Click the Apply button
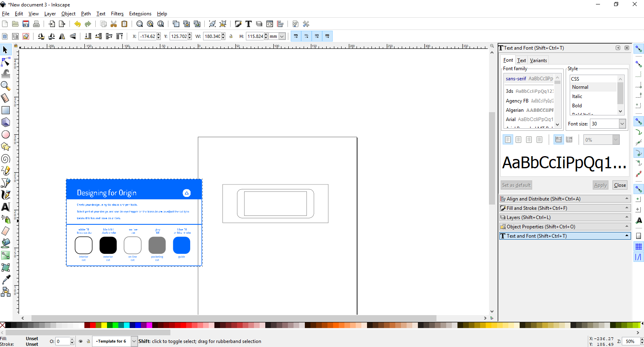This screenshot has width=644, height=347. (600, 185)
